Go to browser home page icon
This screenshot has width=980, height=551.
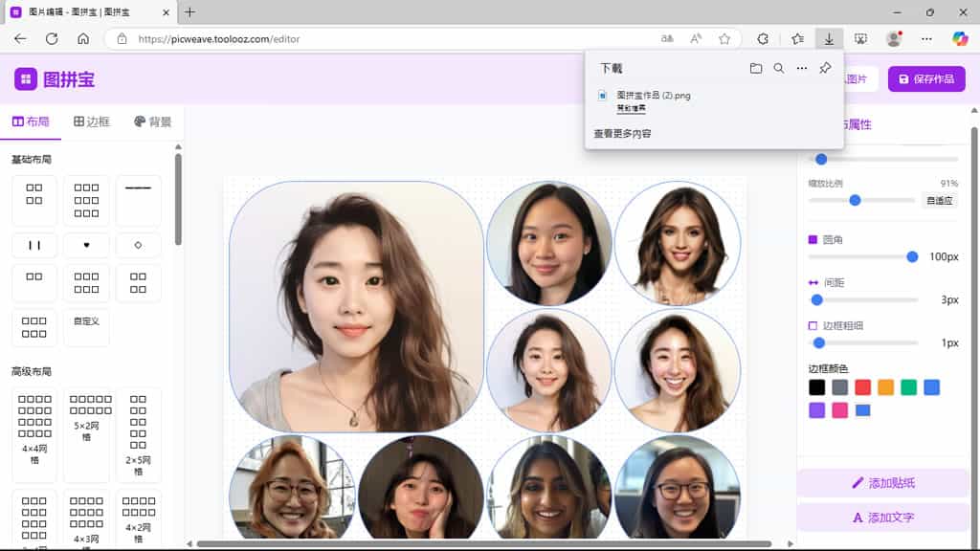tap(83, 38)
